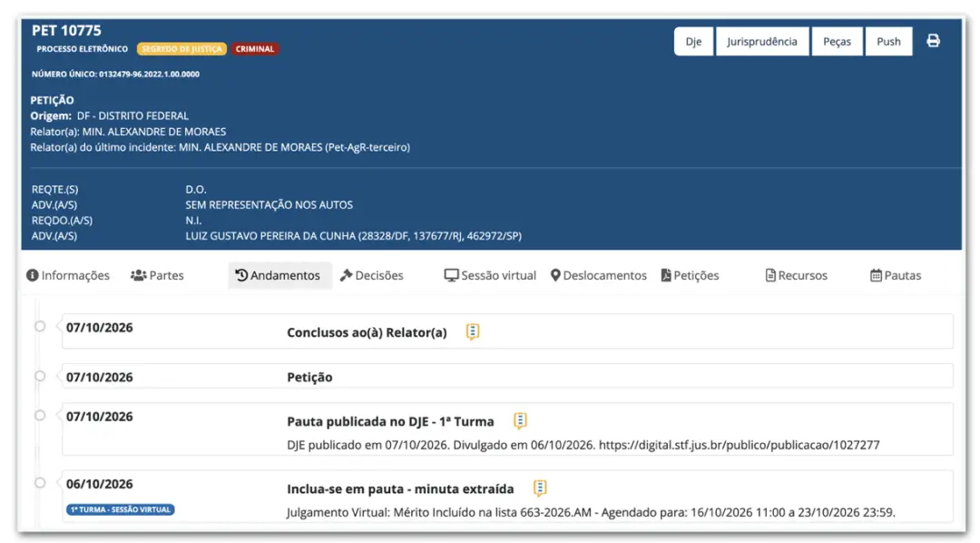
Task: Click timeline marker for Conclusos ao(à) Relator(a)
Action: [x=40, y=326]
